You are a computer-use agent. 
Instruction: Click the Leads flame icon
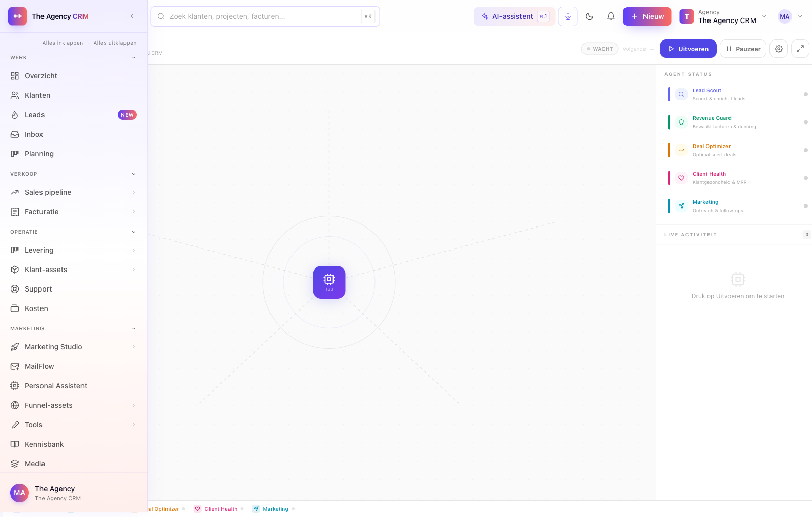(x=15, y=115)
